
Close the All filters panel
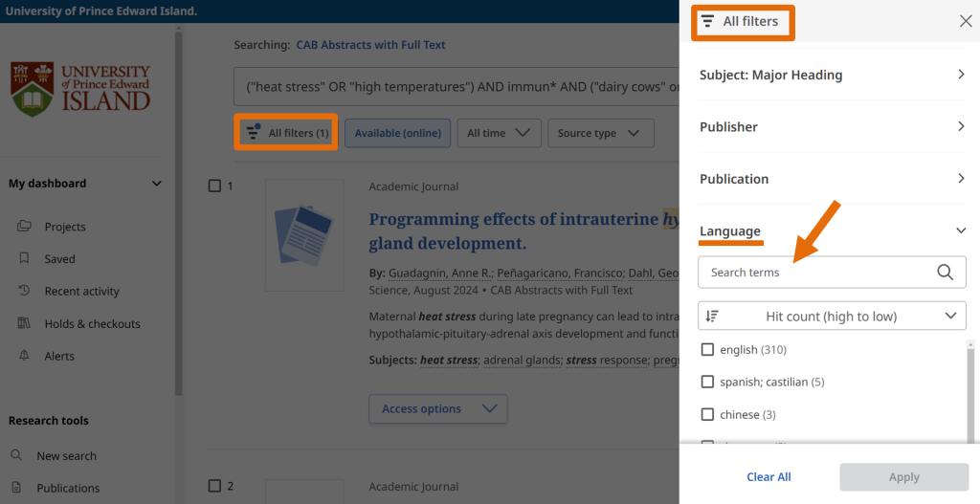[x=965, y=21]
